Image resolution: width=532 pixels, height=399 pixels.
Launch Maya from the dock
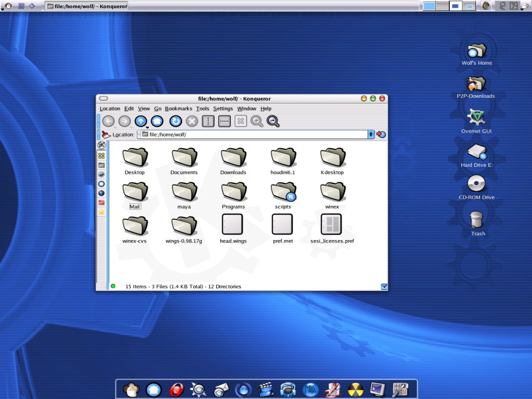[x=311, y=390]
